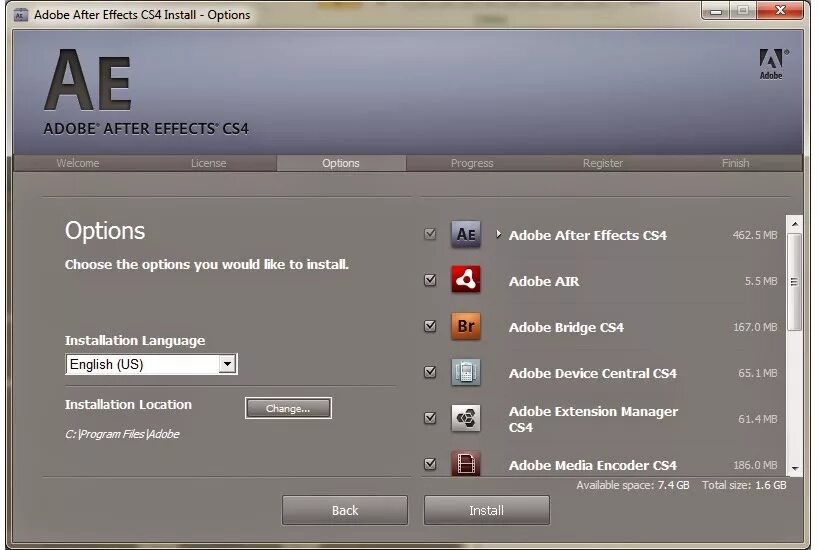Click the 462.5 MB size value
The height and width of the screenshot is (550, 819).
[755, 235]
